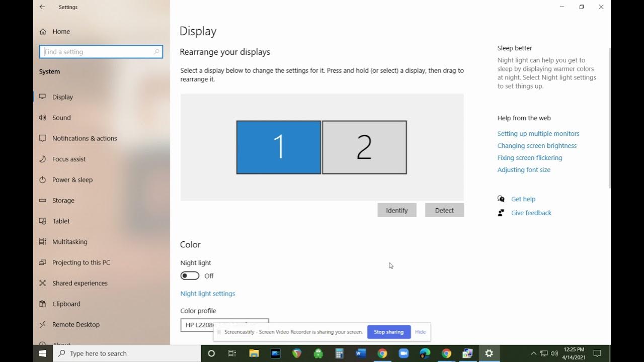Click the Tablet sidebar icon

(42, 221)
